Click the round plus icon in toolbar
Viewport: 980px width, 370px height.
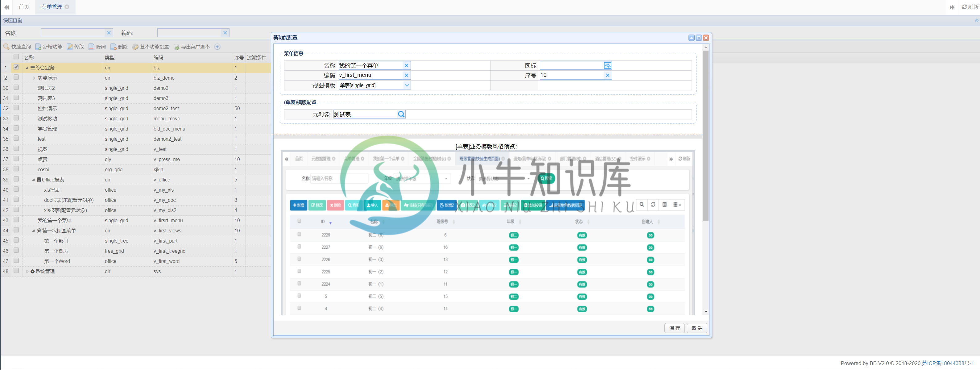[x=217, y=47]
